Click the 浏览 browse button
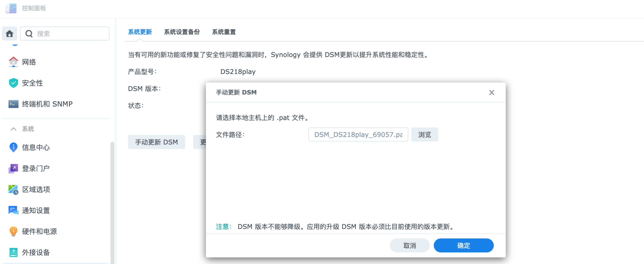Viewport: 644px width, 264px height. (x=424, y=134)
